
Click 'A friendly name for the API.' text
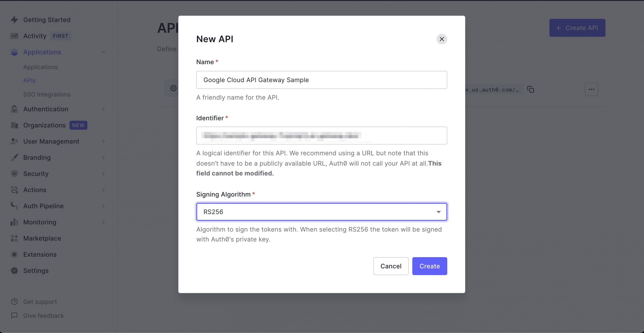pos(237,97)
